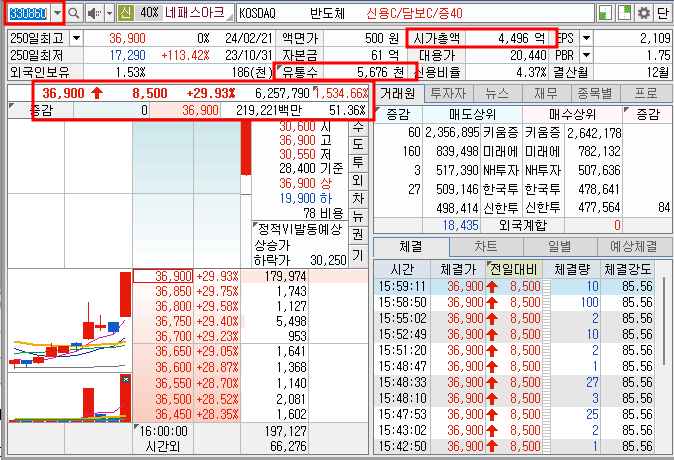Close the volume mini chart with X
This screenshot has width=674, height=460.
pos(126,379)
